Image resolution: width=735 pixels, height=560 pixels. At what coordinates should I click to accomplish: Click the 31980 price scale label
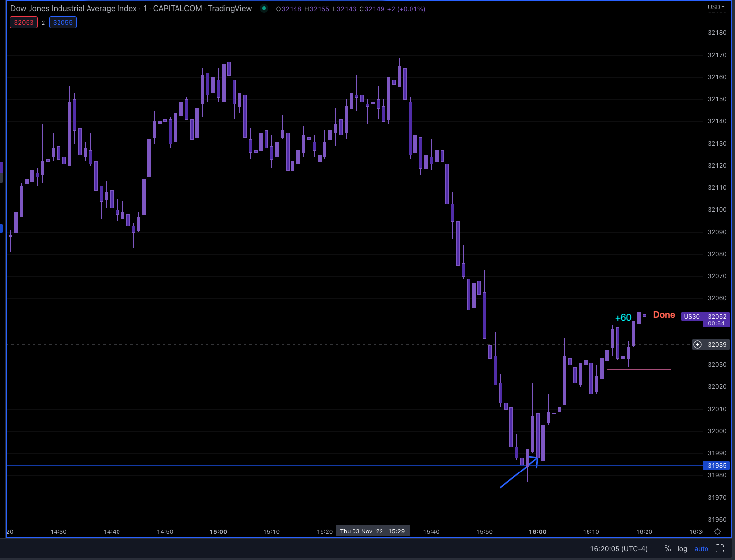[x=717, y=475]
